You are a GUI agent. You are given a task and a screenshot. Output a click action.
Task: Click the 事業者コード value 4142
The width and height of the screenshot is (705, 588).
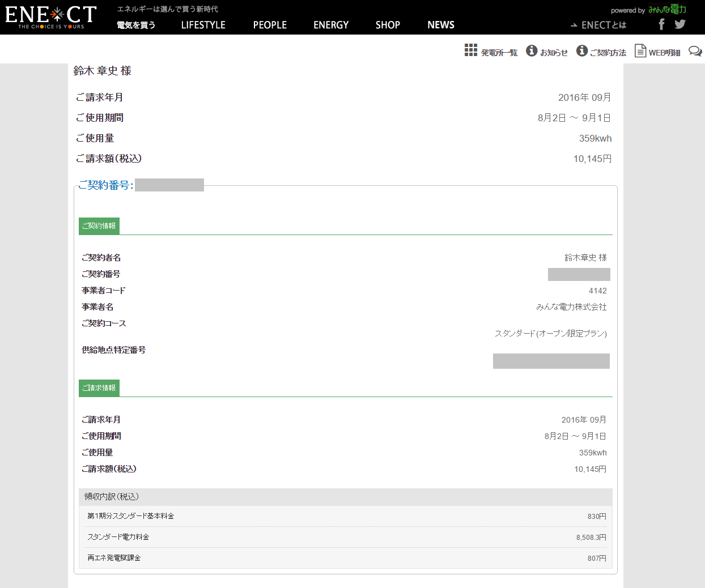(x=597, y=291)
